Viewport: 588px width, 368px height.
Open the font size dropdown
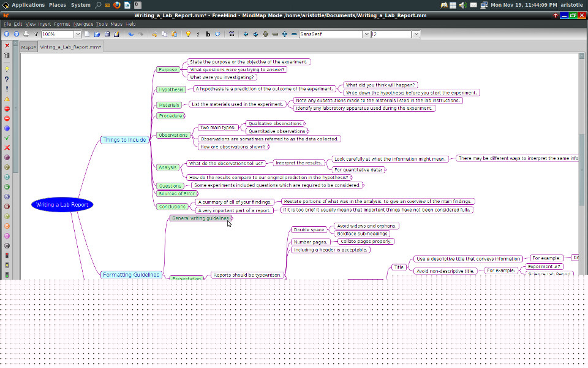click(x=417, y=34)
